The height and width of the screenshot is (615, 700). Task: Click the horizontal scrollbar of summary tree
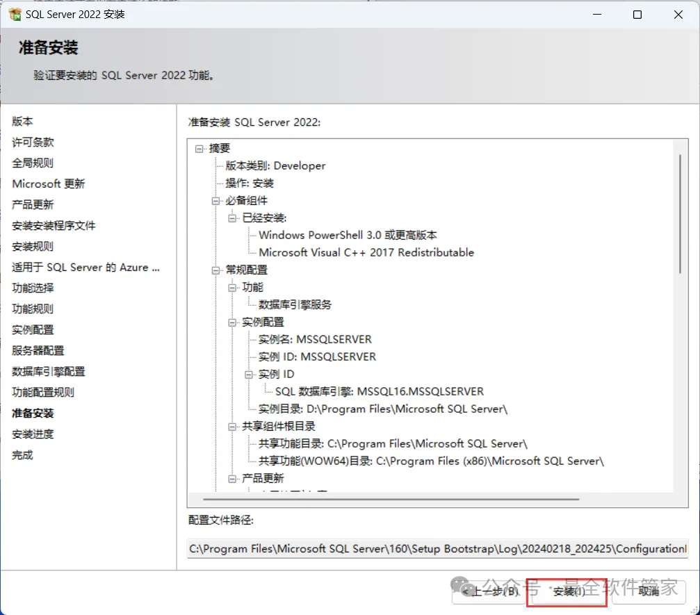[391, 500]
